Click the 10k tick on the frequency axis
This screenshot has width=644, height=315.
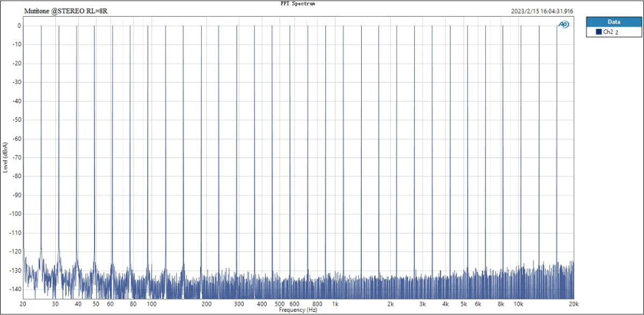click(518, 304)
